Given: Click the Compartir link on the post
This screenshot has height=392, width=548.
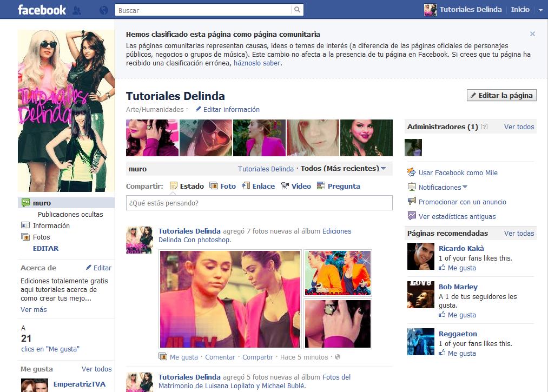Looking at the screenshot, I should click(x=258, y=357).
